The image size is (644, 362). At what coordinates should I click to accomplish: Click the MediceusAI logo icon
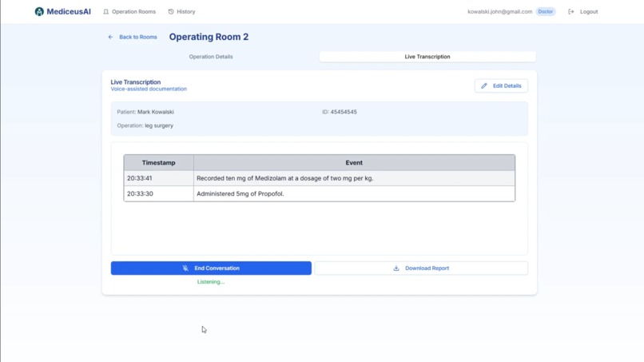[x=39, y=11]
